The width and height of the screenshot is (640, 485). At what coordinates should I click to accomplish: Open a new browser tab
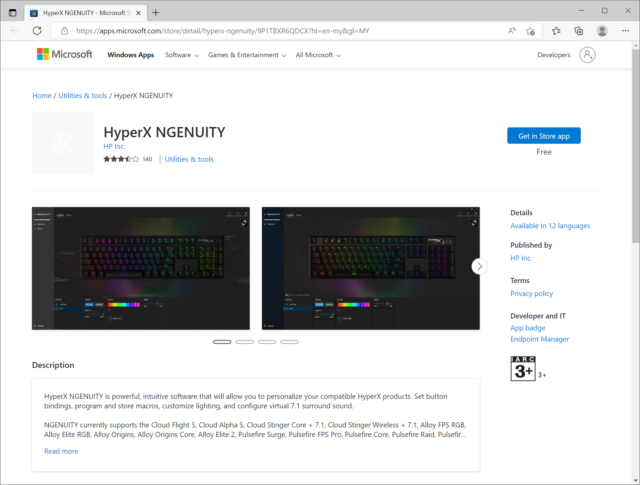coord(156,13)
